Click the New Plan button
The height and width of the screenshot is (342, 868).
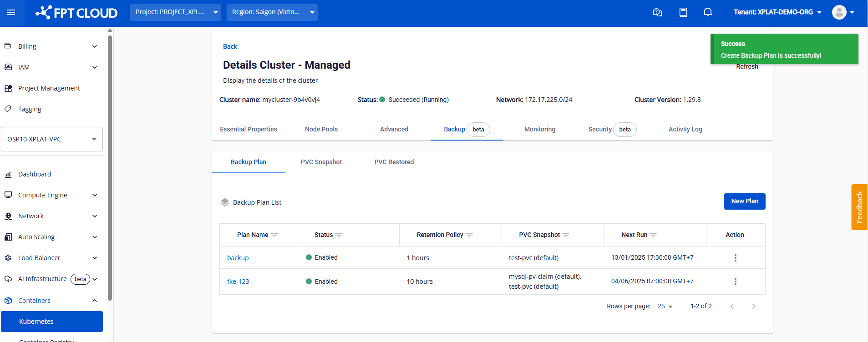[x=744, y=201]
